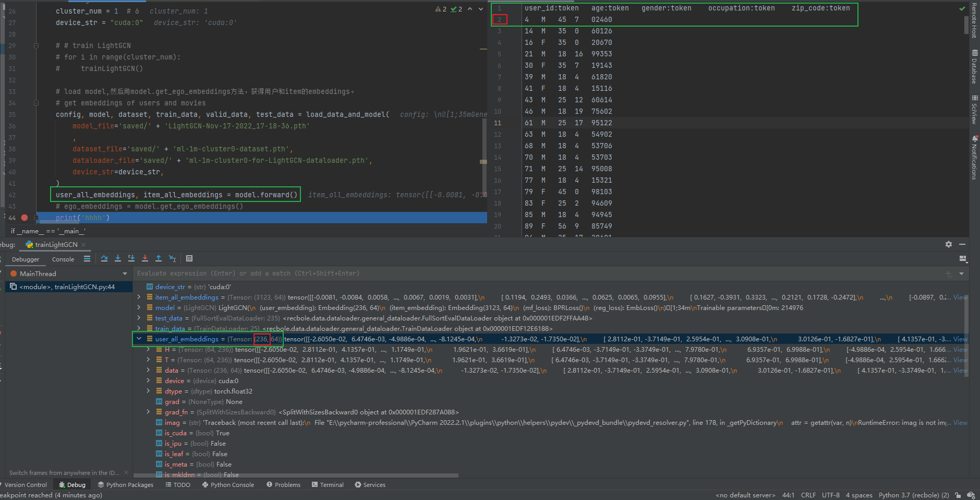Image resolution: width=980 pixels, height=500 pixels.
Task: Expand the item_all_embeddings variable node
Action: [x=139, y=297]
